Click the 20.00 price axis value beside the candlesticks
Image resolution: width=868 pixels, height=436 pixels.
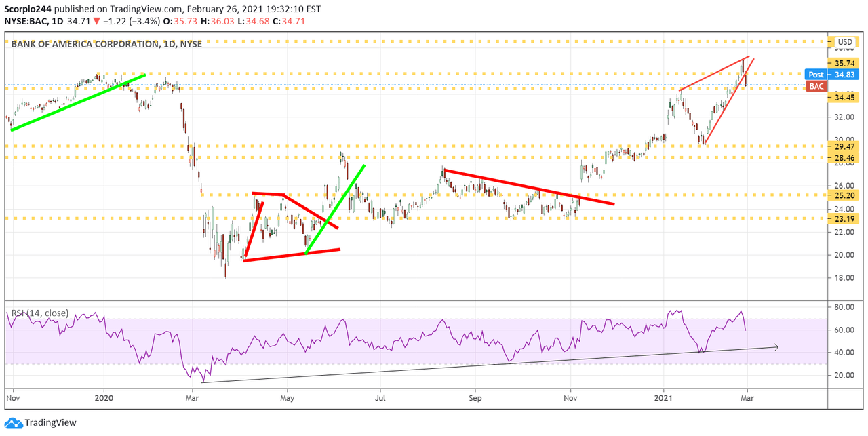pos(845,255)
